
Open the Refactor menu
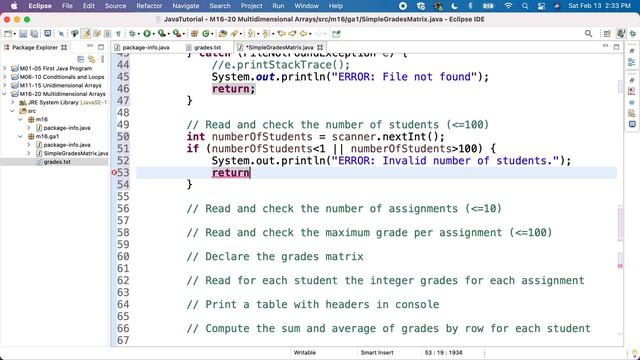[x=149, y=6]
